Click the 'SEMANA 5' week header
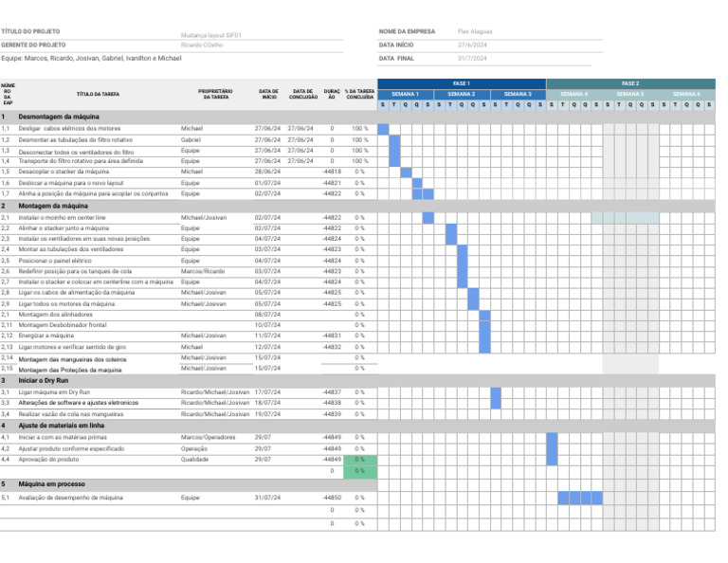The image size is (728, 563). click(630, 94)
